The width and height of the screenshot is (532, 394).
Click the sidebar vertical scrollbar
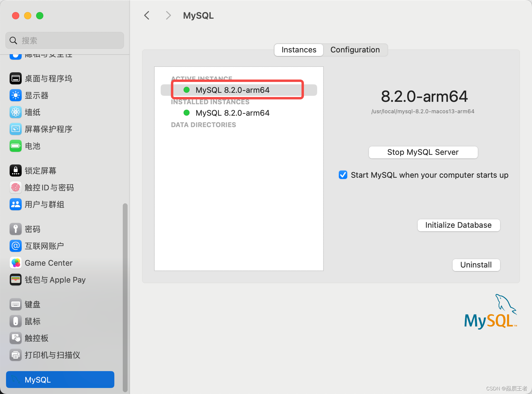(125, 298)
